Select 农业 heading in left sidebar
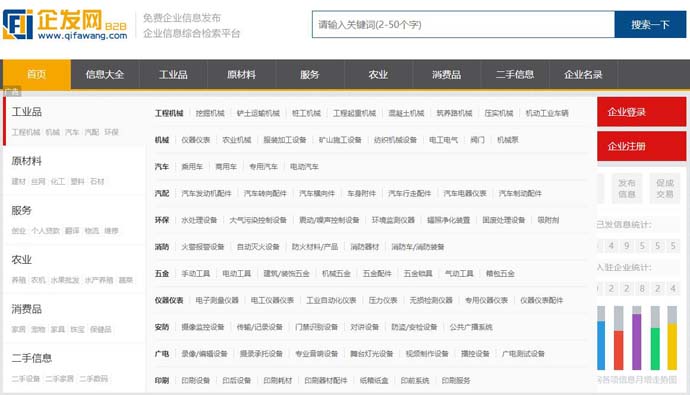Viewport: 690px width, 395px height. pyautogui.click(x=22, y=260)
